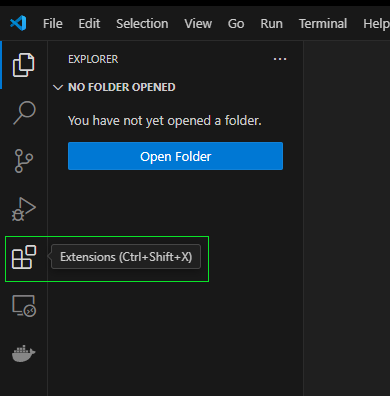Click the VS Code logo icon
Viewport: 390px width, 396px height.
(18, 23)
